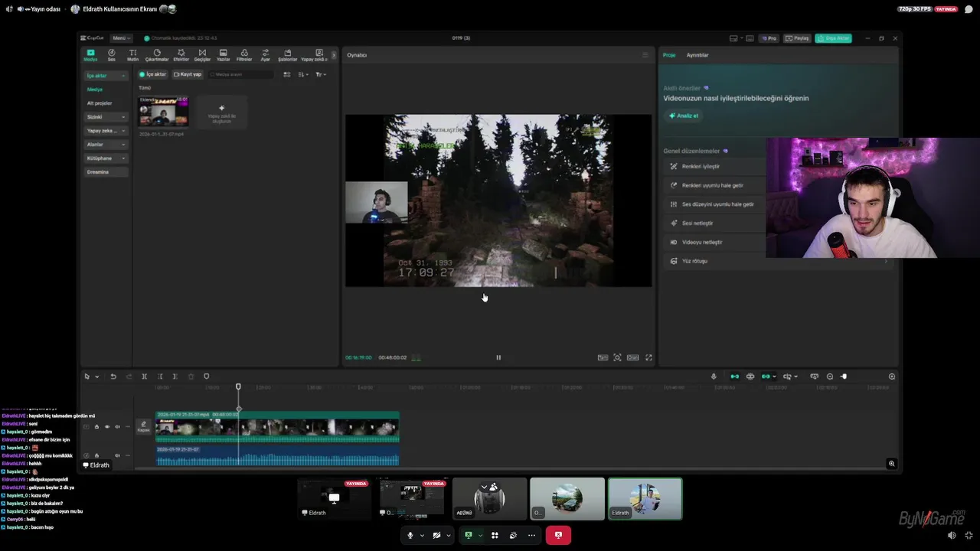The width and height of the screenshot is (980, 551).
Task: Click the Dışa Aktar export button
Action: click(x=833, y=38)
